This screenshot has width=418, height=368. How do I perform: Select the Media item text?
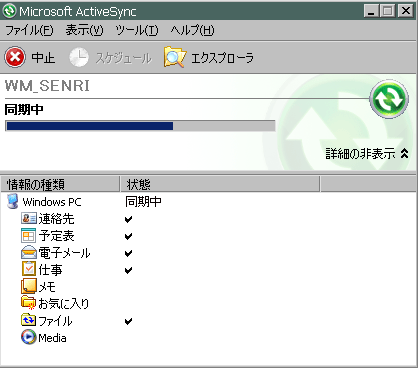click(x=52, y=338)
